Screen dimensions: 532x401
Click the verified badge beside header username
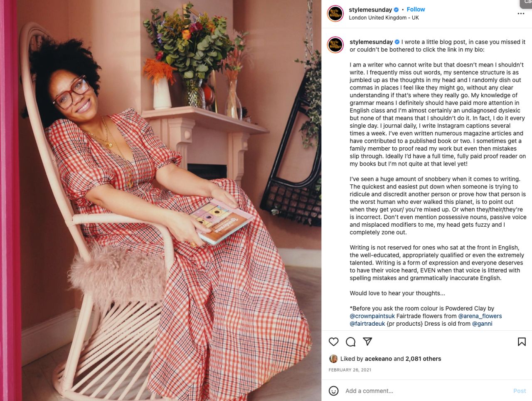396,10
